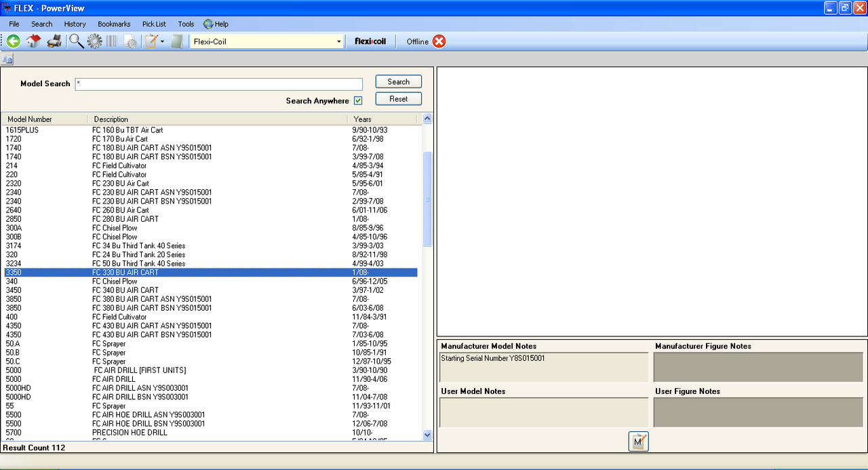Sort by Description column header

(x=217, y=119)
